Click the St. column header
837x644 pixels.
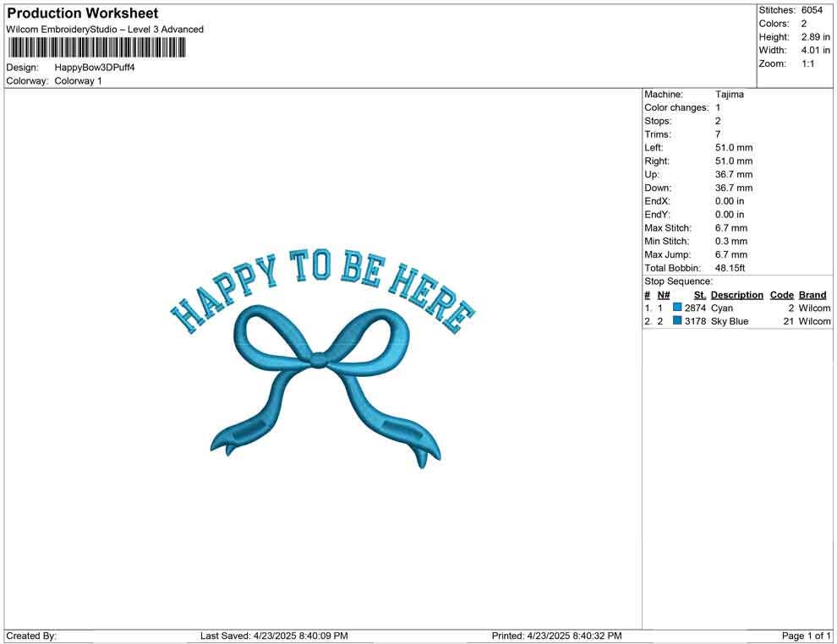(699, 295)
